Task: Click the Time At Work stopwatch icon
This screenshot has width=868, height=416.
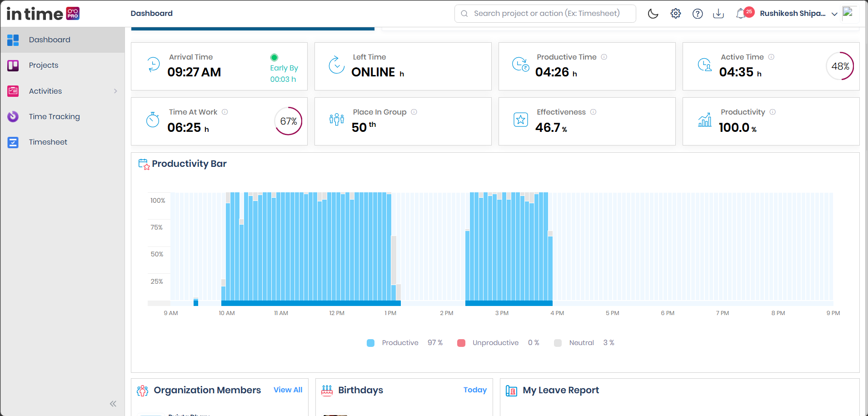Action: click(x=153, y=120)
